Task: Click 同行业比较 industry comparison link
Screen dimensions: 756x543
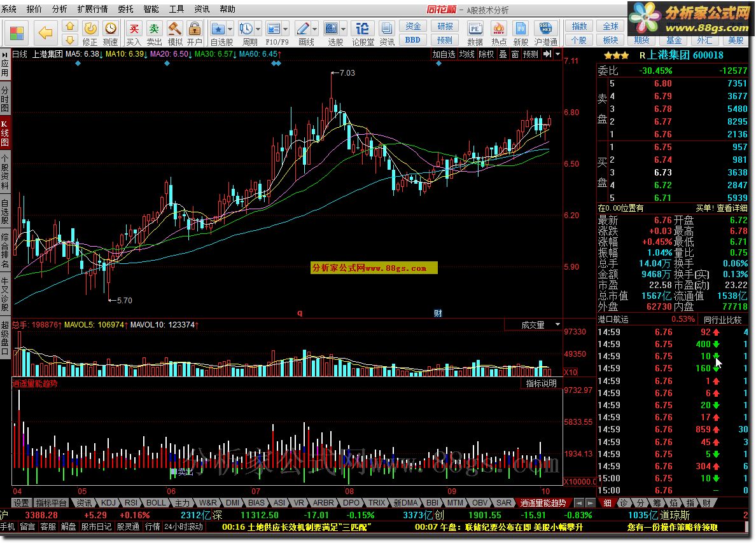Action: [722, 319]
